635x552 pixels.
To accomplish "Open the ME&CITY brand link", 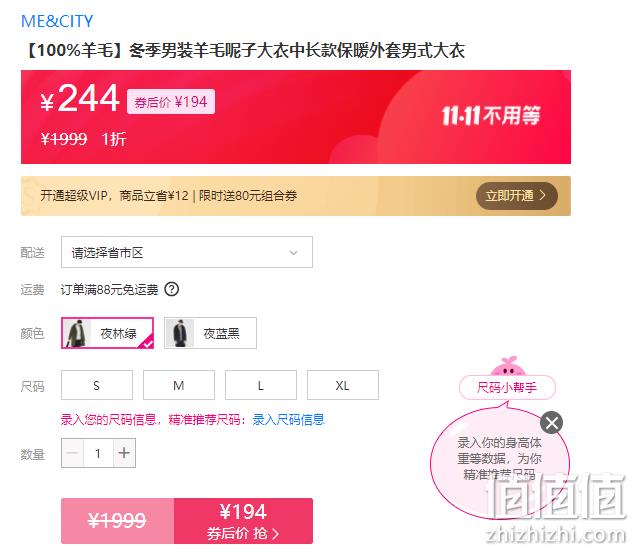I will tap(57, 21).
